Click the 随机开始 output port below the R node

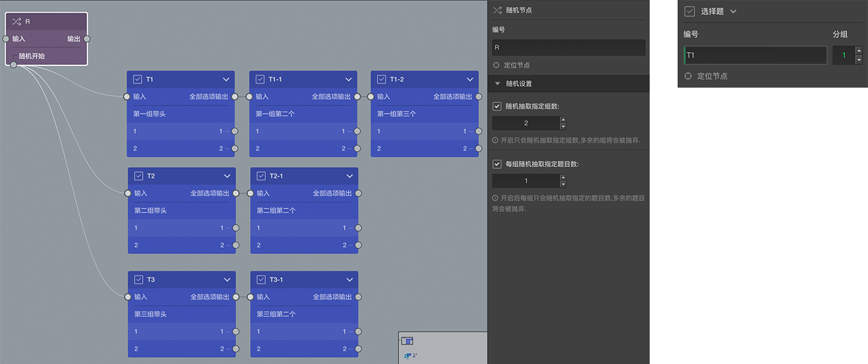click(13, 64)
